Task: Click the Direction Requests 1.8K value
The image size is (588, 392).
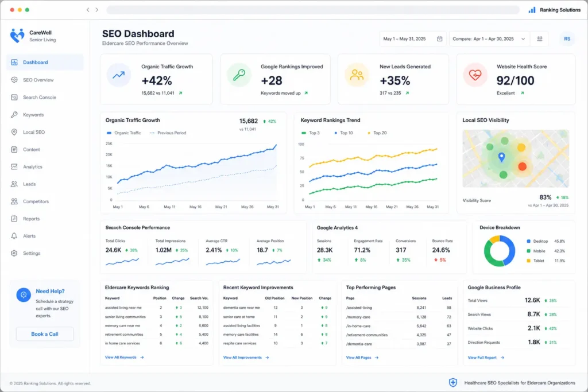Action: (x=534, y=342)
